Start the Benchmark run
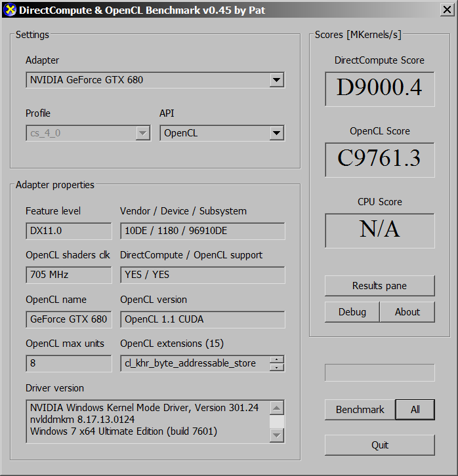The width and height of the screenshot is (458, 476). click(360, 410)
